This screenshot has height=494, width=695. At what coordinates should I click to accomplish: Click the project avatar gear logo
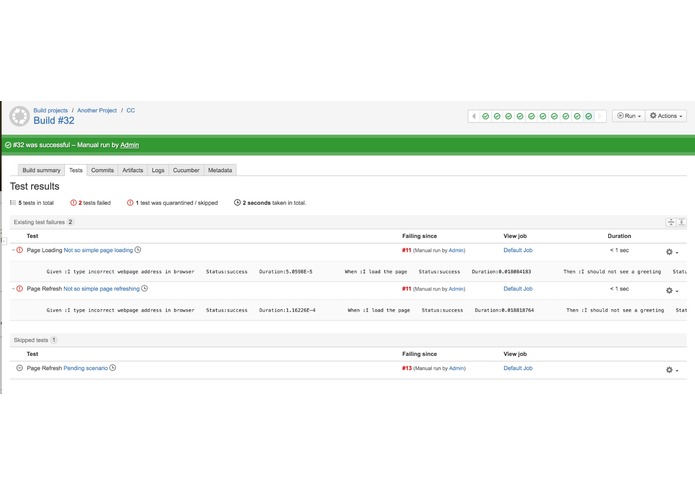(20, 116)
